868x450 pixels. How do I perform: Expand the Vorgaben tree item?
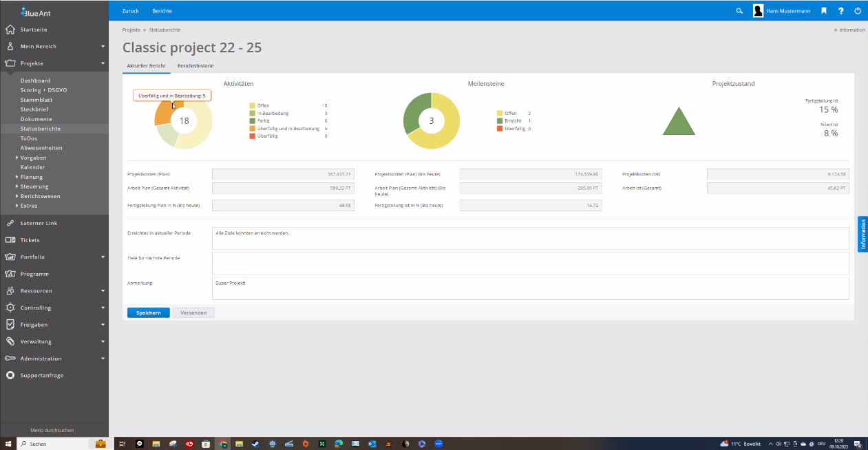17,158
